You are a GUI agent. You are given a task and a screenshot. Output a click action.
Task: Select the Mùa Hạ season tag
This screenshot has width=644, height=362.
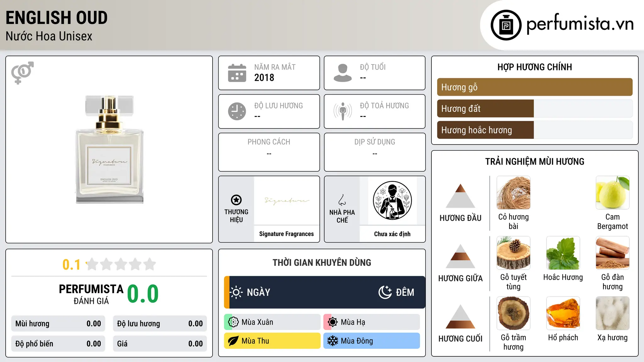(x=372, y=322)
